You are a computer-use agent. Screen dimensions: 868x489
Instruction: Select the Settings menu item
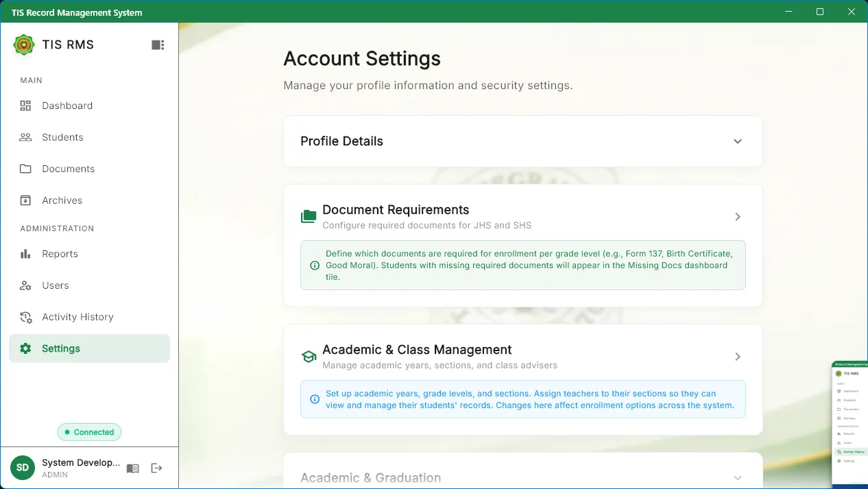(89, 348)
